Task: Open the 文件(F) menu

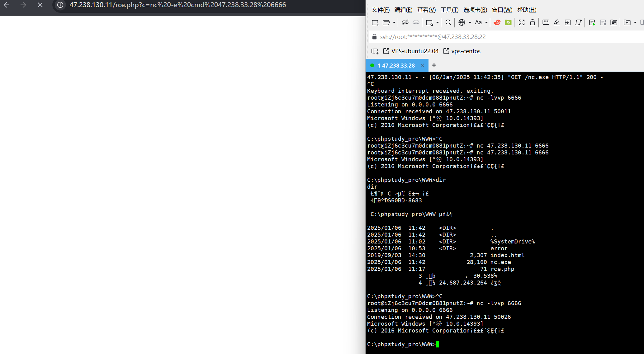Action: (x=381, y=10)
